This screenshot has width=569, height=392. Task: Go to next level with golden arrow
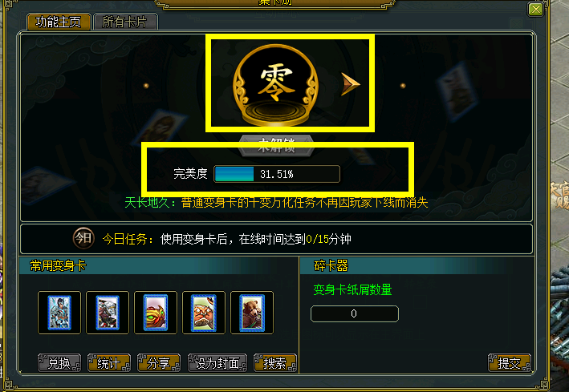[350, 84]
